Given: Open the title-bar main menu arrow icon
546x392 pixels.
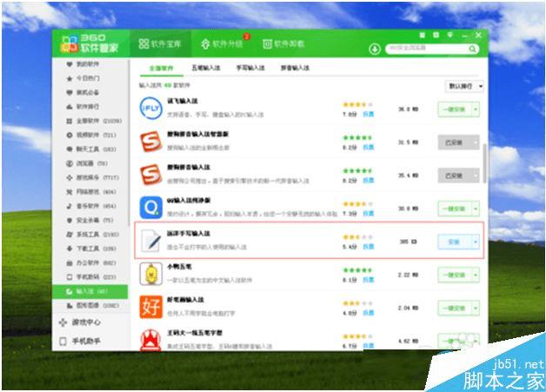Looking at the screenshot, I should (449, 35).
